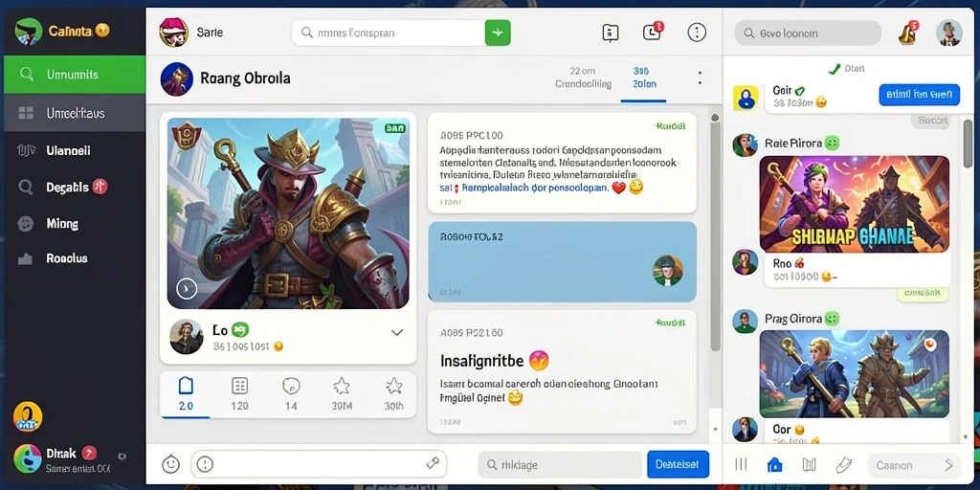Open the yellow round avatar in sidebar bottom

pyautogui.click(x=28, y=416)
